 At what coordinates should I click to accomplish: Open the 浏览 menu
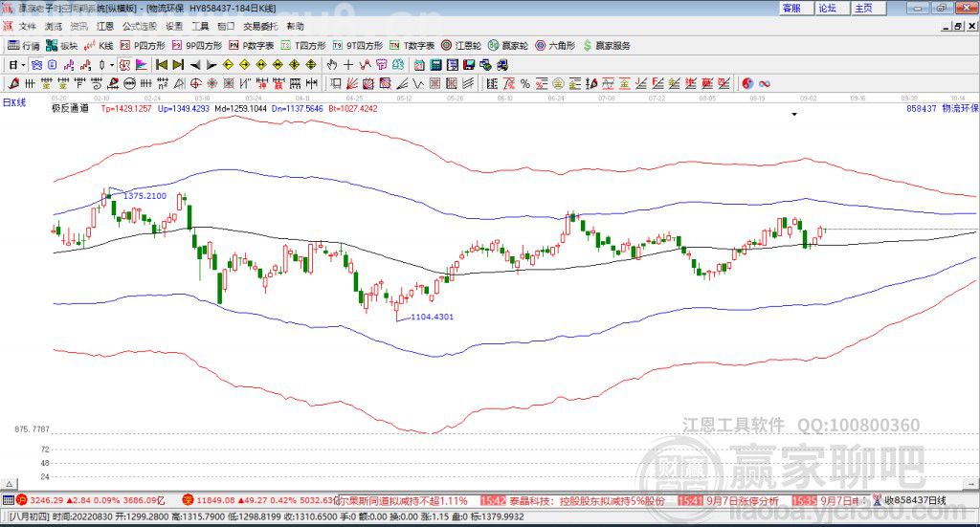54,26
